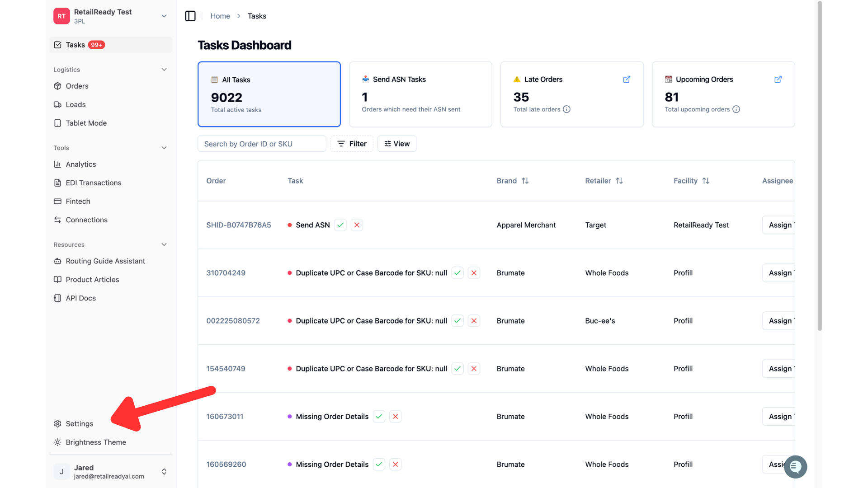The image size is (868, 488).
Task: Click the Late Orders info icon
Action: tap(566, 109)
